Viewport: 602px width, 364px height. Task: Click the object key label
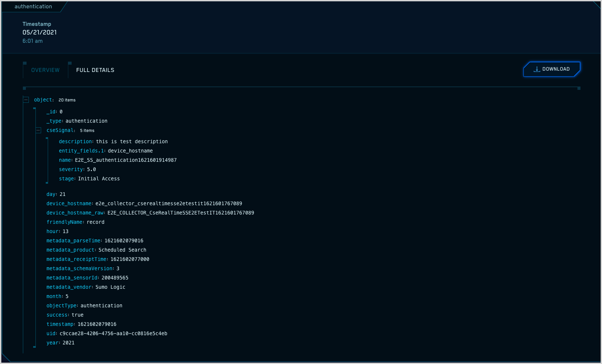43,100
